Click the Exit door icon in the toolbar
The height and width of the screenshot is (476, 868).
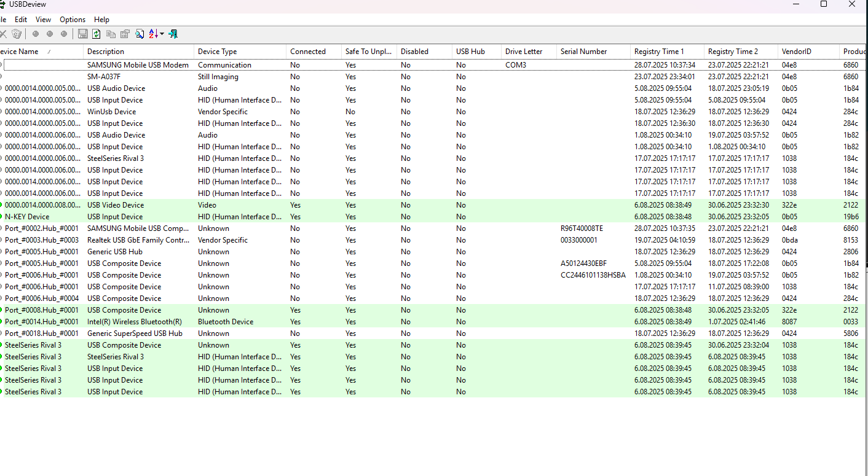pyautogui.click(x=173, y=34)
